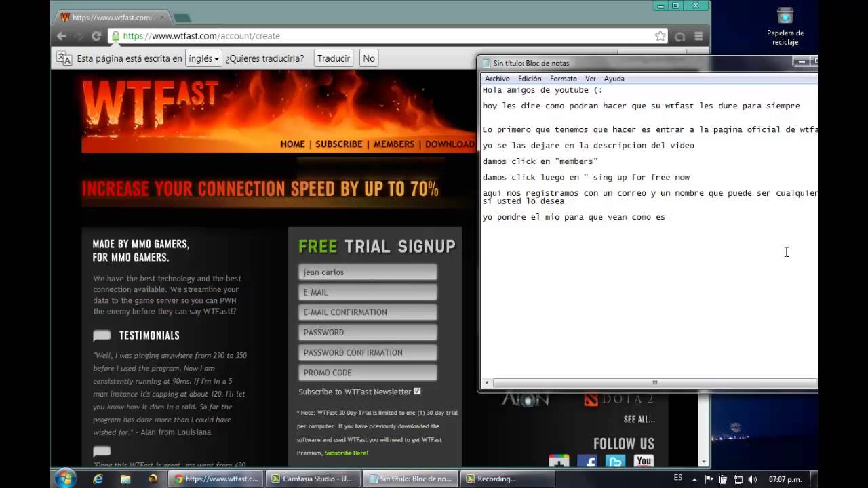
Task: Switch to Bloc de notas taskbar button
Action: click(x=410, y=479)
